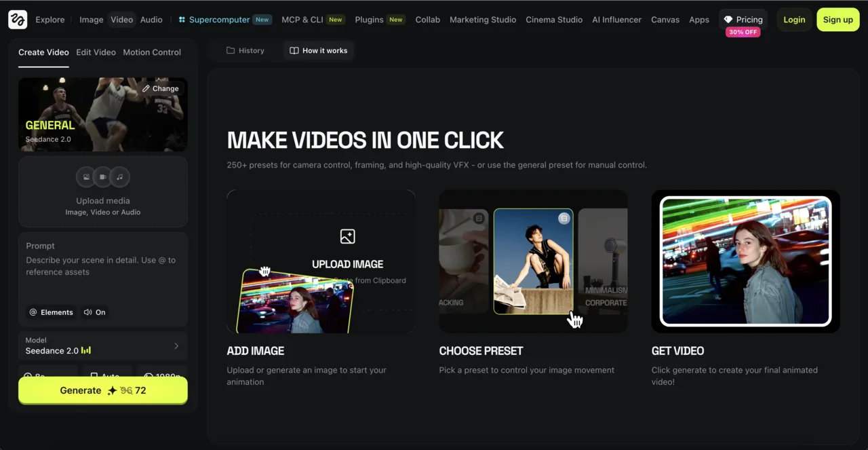Click into the Prompt text field
Viewport: 868px width, 450px height.
103,266
